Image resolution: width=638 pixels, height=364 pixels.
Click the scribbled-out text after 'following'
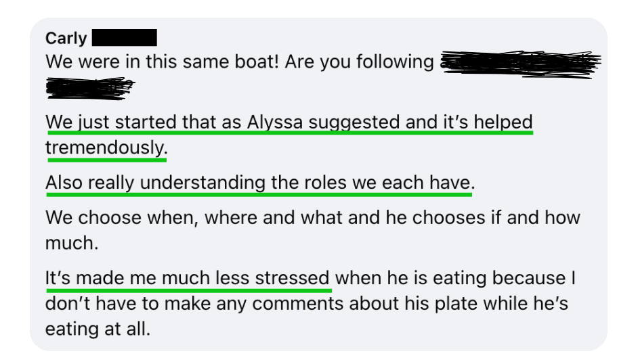pyautogui.click(x=522, y=64)
